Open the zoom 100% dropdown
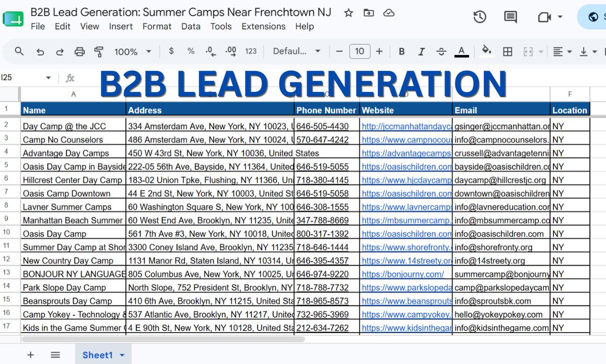606x364 pixels. click(133, 51)
